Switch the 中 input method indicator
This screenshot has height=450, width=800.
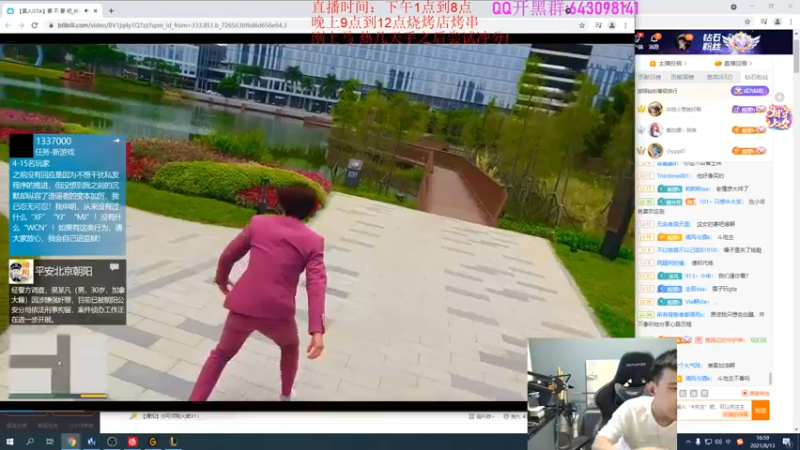[728, 442]
